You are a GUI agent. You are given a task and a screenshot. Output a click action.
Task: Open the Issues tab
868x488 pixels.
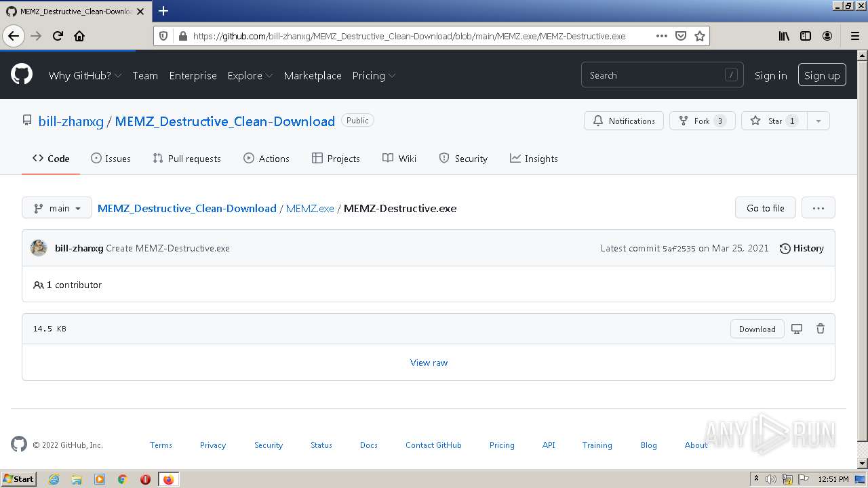pos(111,159)
